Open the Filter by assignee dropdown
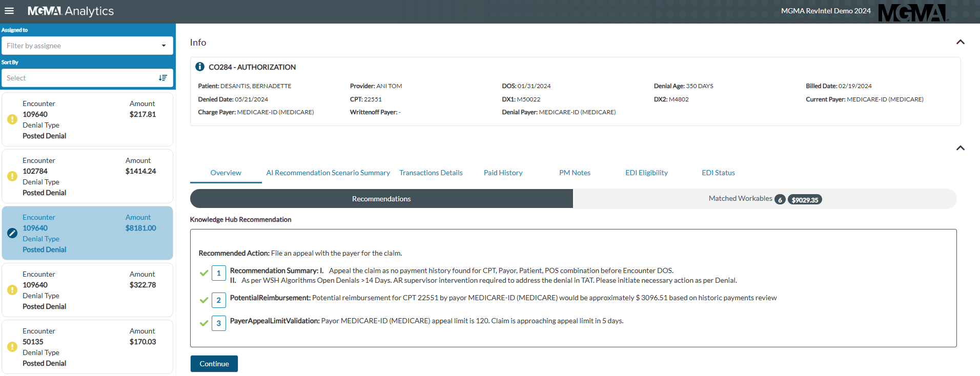This screenshot has height=376, width=980. tap(87, 46)
